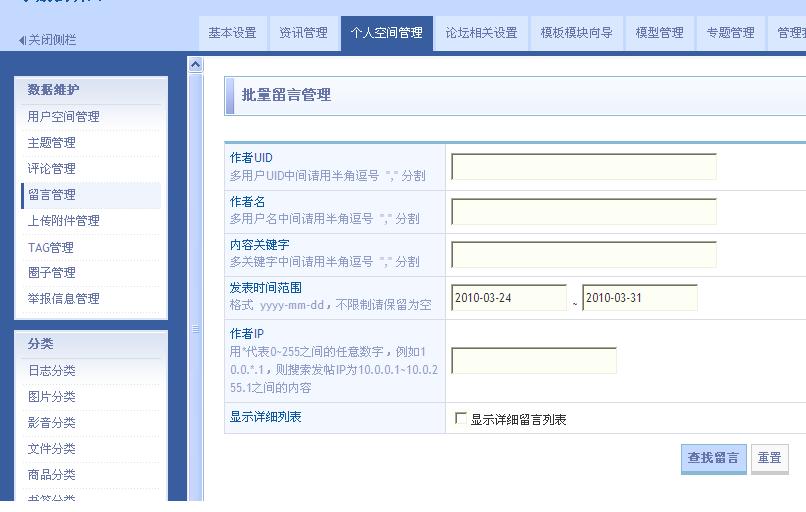This screenshot has height=512, width=806.
Task: Open 日志分类 under 分类
Action: pos(51,371)
